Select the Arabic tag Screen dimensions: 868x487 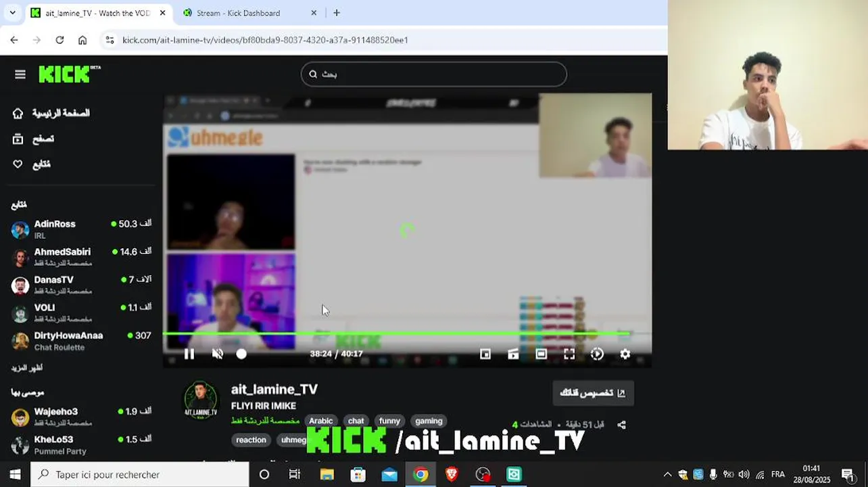click(320, 421)
